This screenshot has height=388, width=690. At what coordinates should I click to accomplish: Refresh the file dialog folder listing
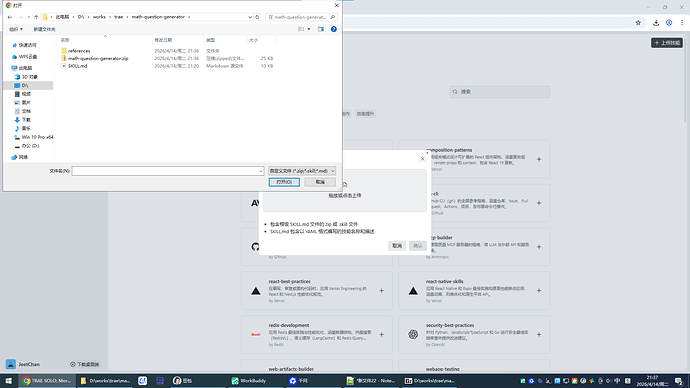click(x=257, y=17)
